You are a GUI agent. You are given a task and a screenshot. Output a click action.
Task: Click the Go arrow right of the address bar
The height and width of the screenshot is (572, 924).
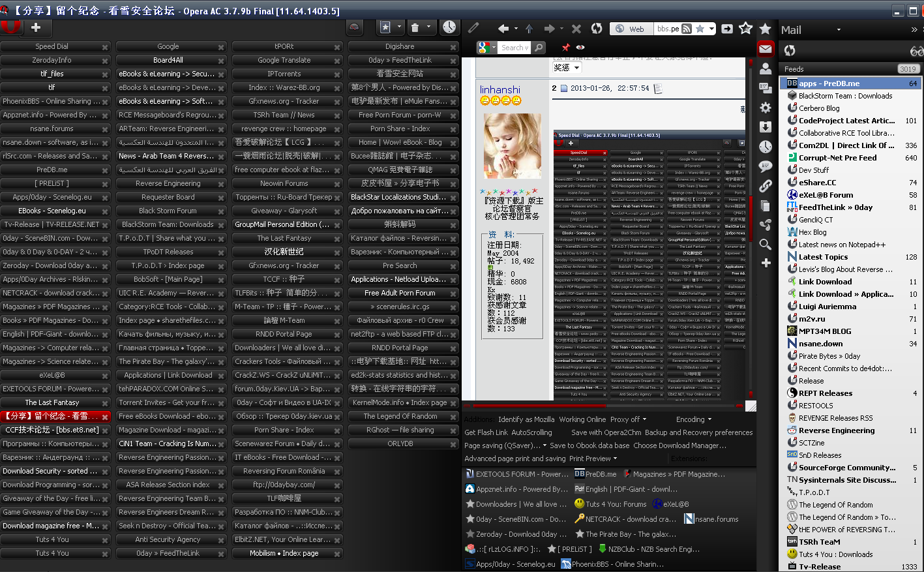click(727, 29)
